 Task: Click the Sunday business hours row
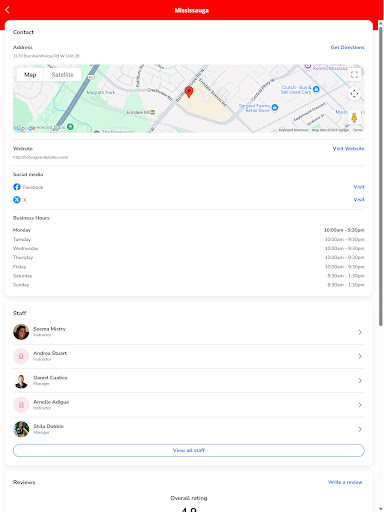point(189,285)
